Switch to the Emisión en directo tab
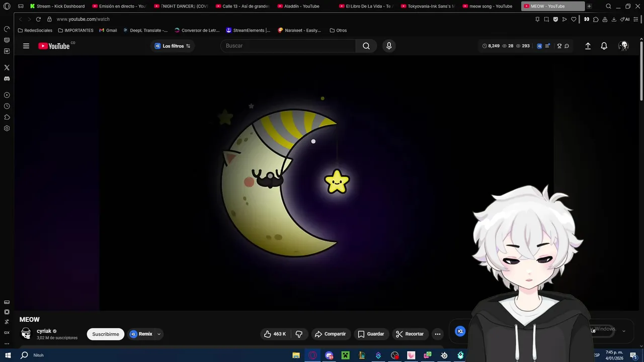 (119, 6)
